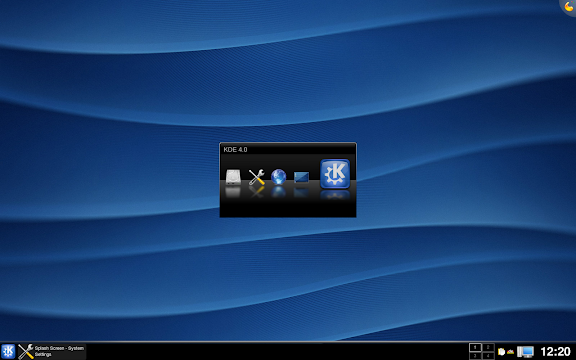The width and height of the screenshot is (576, 360).
Task: Switch to virtual desktop 1 in pager
Action: point(475,348)
